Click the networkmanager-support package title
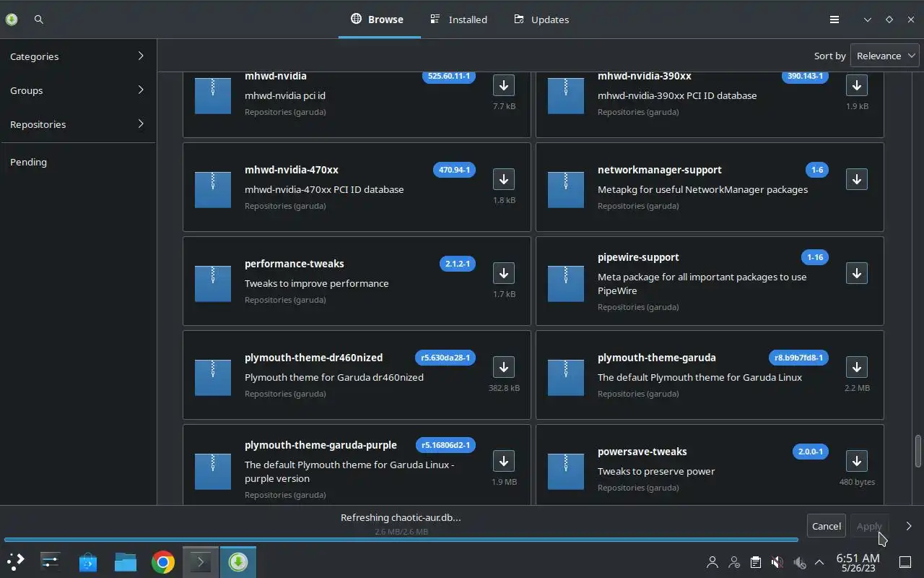Image resolution: width=924 pixels, height=578 pixels. click(660, 170)
